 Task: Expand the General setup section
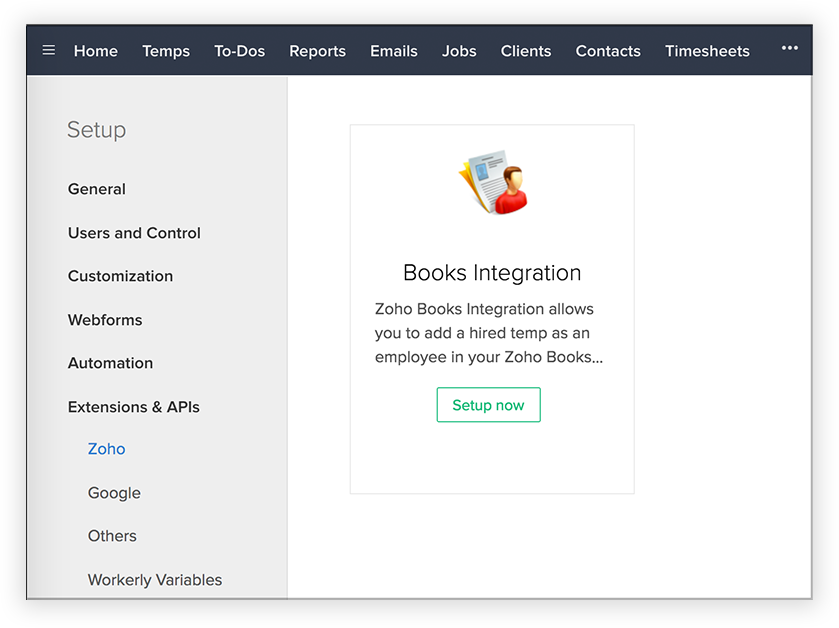tap(97, 189)
